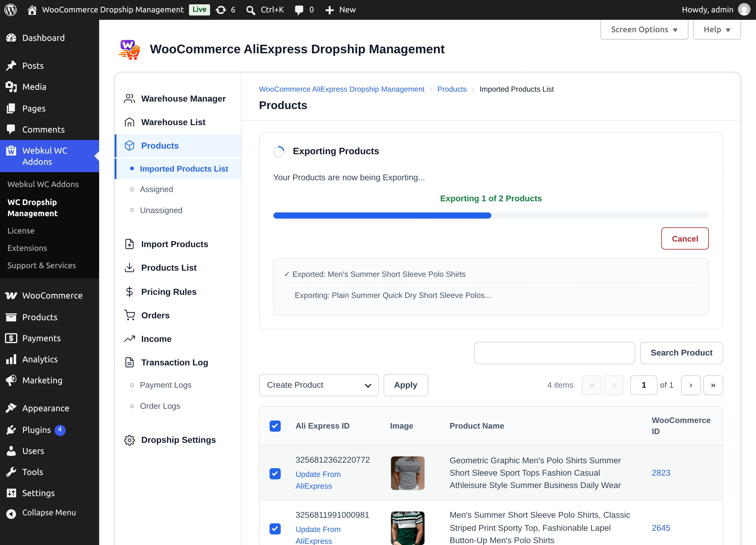This screenshot has width=756, height=545.
Task: Click the plus New icon
Action: click(x=329, y=10)
